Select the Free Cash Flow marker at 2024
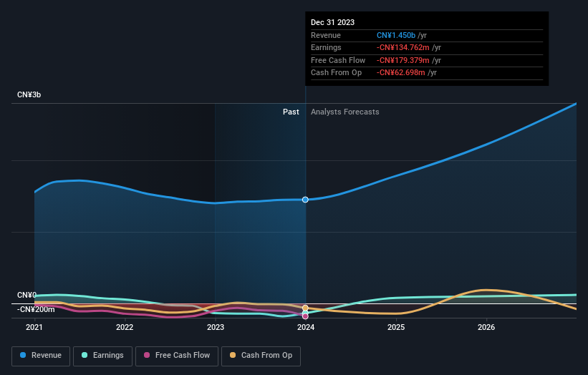Viewport: 588px width, 375px height. click(x=305, y=316)
